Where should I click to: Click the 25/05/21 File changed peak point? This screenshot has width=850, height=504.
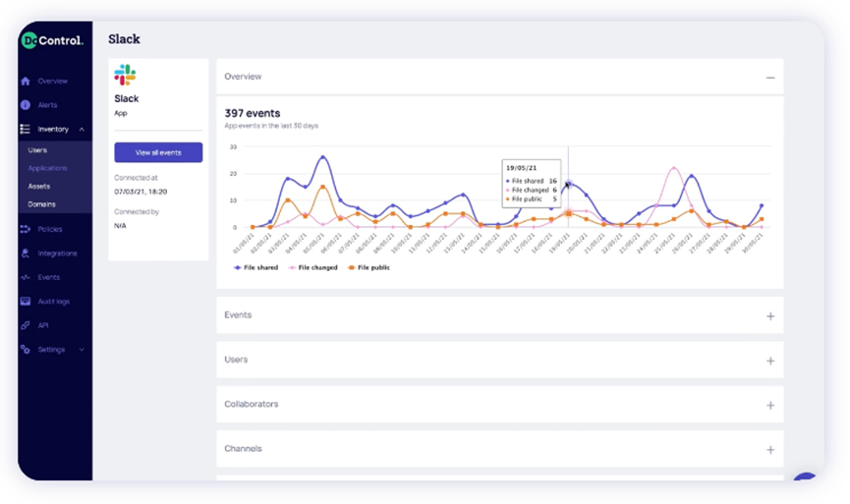pos(674,168)
